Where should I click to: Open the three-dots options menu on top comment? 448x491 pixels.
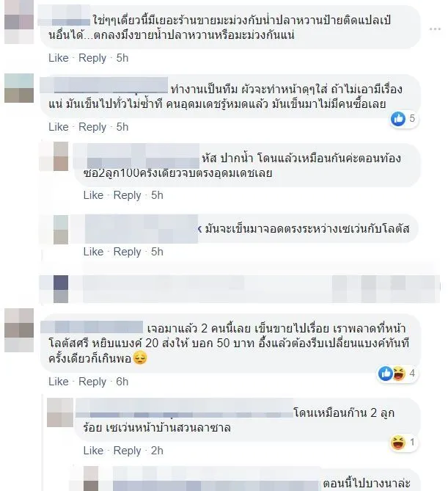[435, 29]
